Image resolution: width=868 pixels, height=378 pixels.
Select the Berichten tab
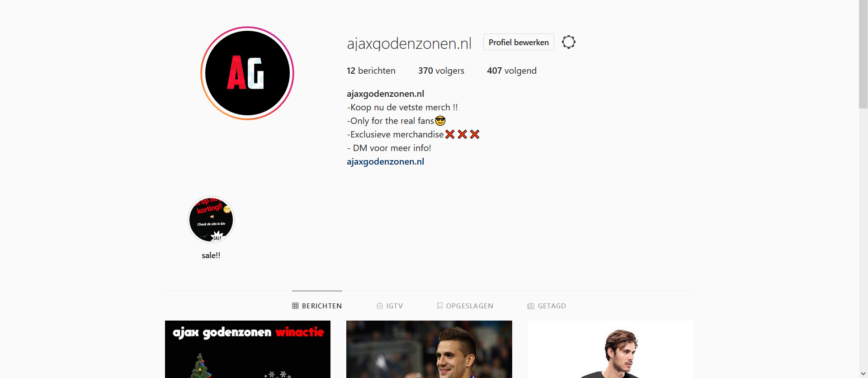[317, 306]
